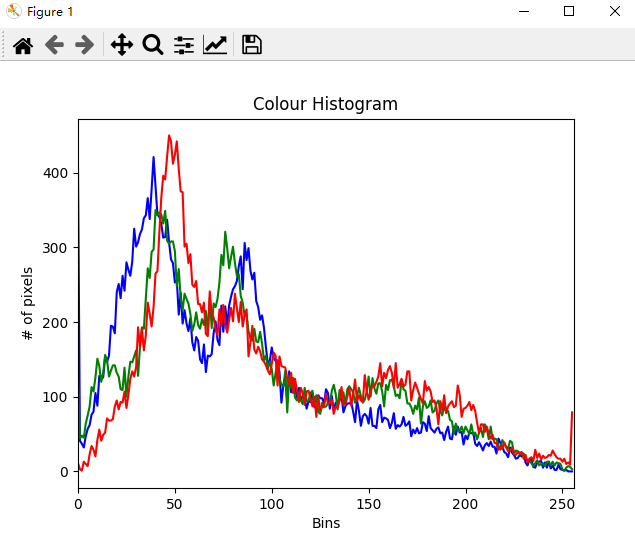Click the highest peak of the red curve

click(169, 136)
